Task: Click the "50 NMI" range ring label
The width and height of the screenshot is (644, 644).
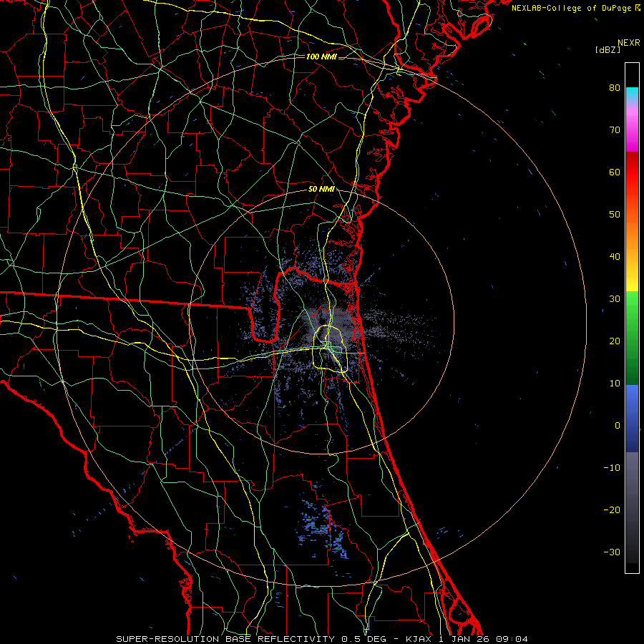Action: coord(321,190)
